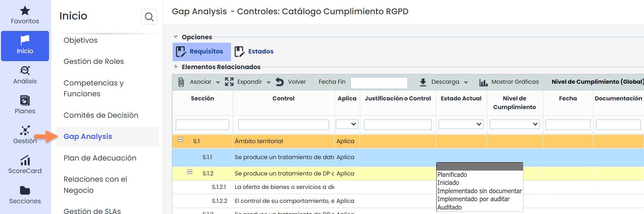This screenshot has width=644, height=214.
Task: Choose 'Implementado por auditar' option
Action: pos(473,199)
